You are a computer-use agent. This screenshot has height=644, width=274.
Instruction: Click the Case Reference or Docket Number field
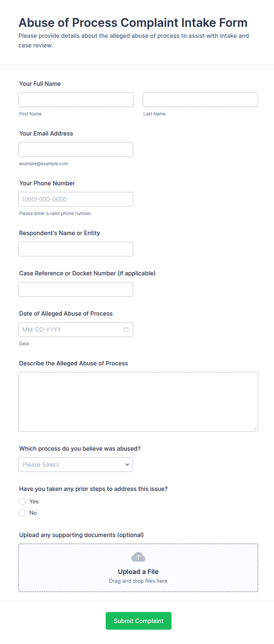tap(76, 289)
